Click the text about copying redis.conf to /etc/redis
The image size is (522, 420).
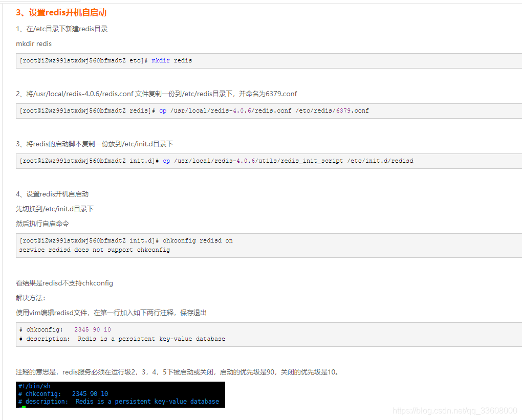pyautogui.click(x=157, y=94)
